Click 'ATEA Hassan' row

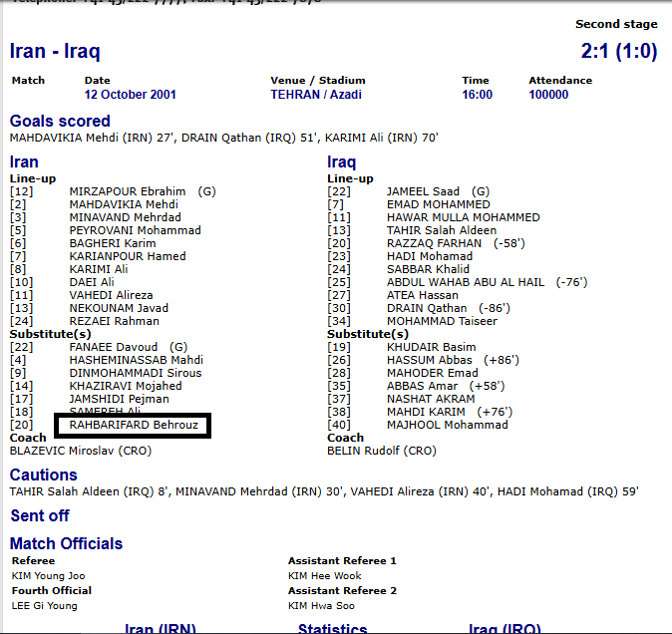[423, 295]
